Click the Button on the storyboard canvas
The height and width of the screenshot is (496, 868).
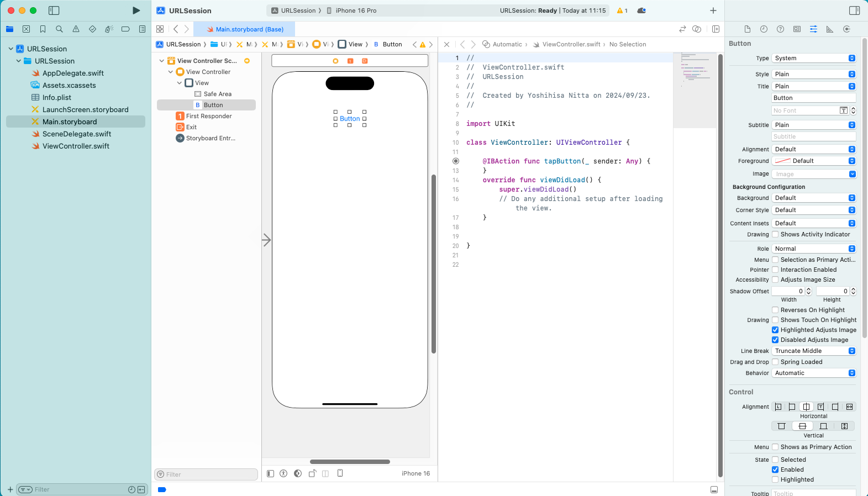pos(350,119)
